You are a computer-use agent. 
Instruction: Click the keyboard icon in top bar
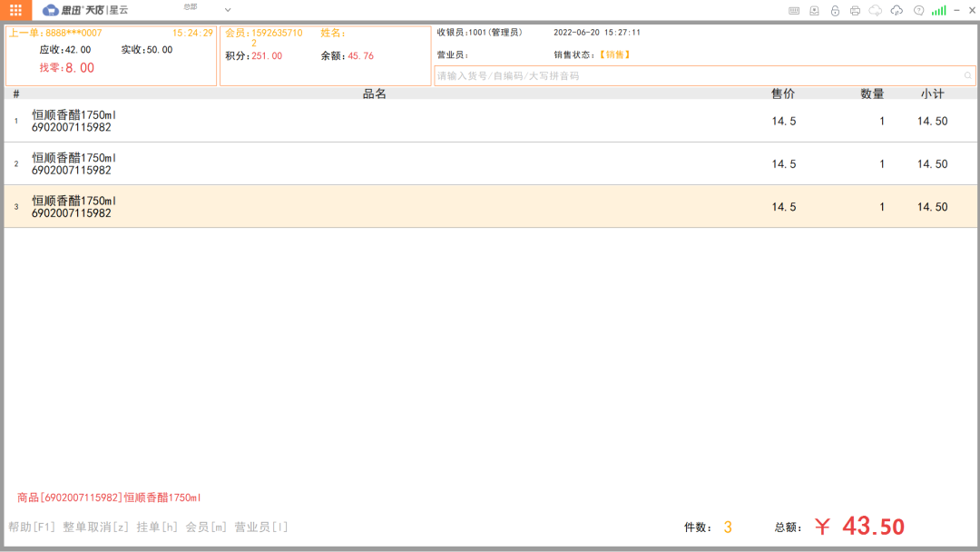point(794,11)
